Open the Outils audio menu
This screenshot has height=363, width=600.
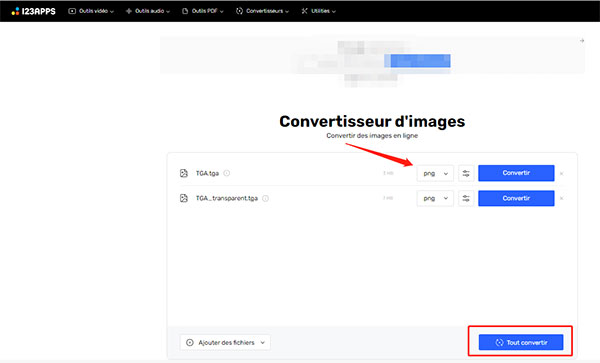click(147, 11)
